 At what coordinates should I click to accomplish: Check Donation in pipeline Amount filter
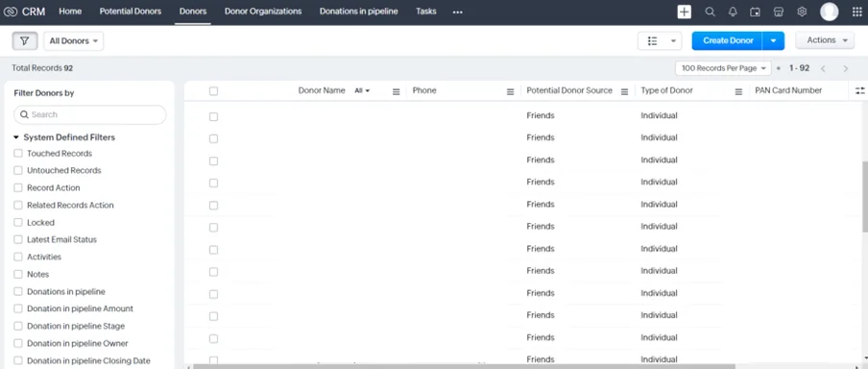pyautogui.click(x=18, y=308)
